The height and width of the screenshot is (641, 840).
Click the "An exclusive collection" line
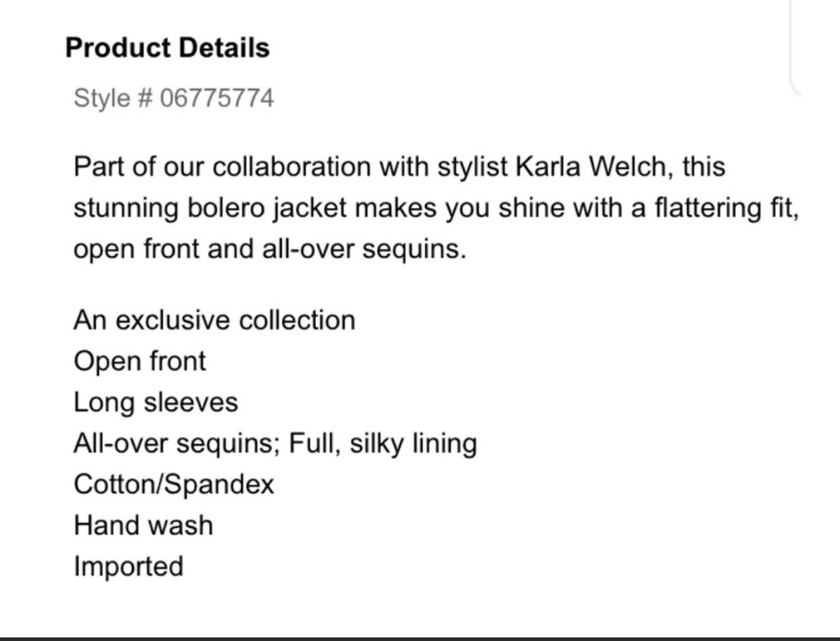coord(214,320)
